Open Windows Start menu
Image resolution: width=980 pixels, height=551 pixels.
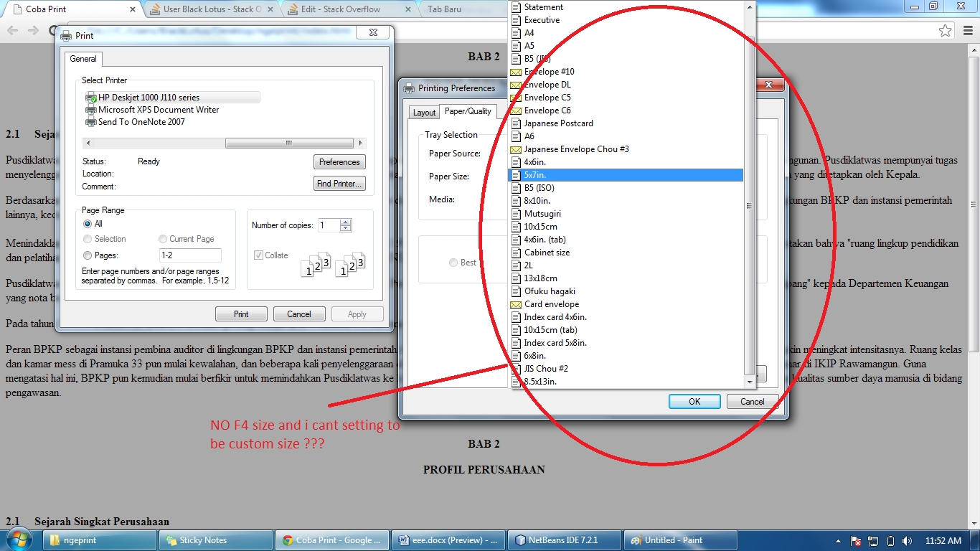click(18, 540)
